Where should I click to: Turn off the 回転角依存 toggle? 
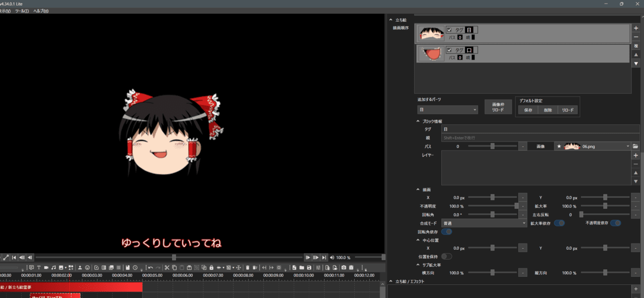(446, 232)
